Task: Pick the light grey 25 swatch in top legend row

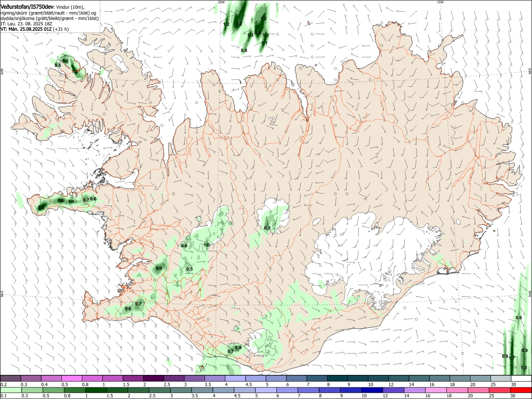Action: 501,379
